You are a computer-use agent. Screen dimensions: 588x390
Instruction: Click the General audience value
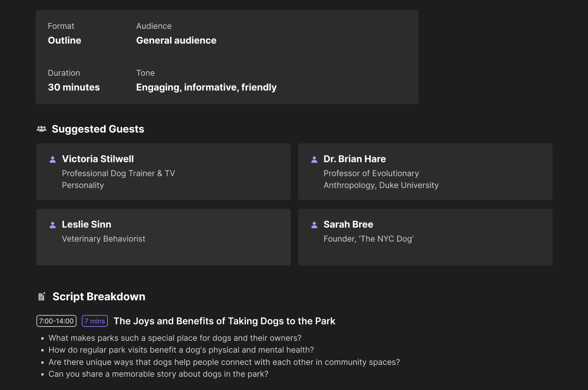(176, 40)
